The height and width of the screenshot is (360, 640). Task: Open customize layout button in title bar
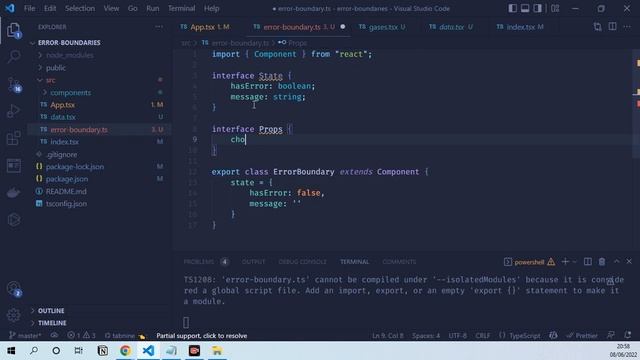tap(555, 9)
